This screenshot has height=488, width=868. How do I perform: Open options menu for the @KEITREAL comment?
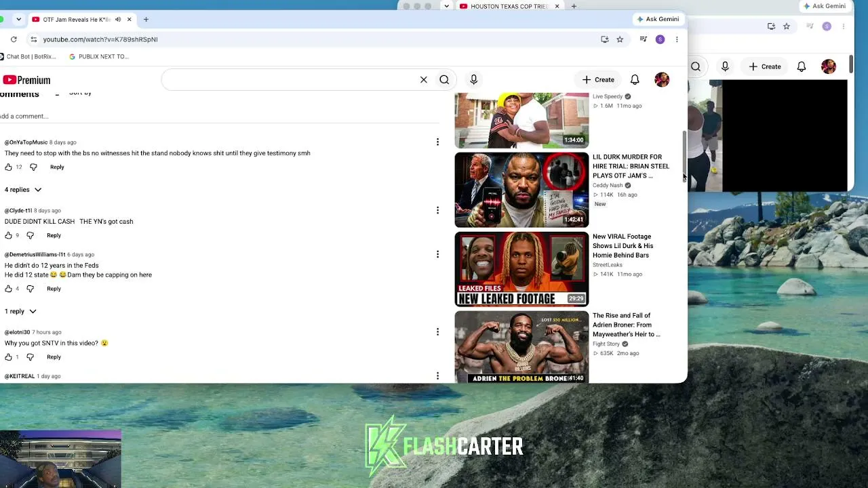coord(437,376)
